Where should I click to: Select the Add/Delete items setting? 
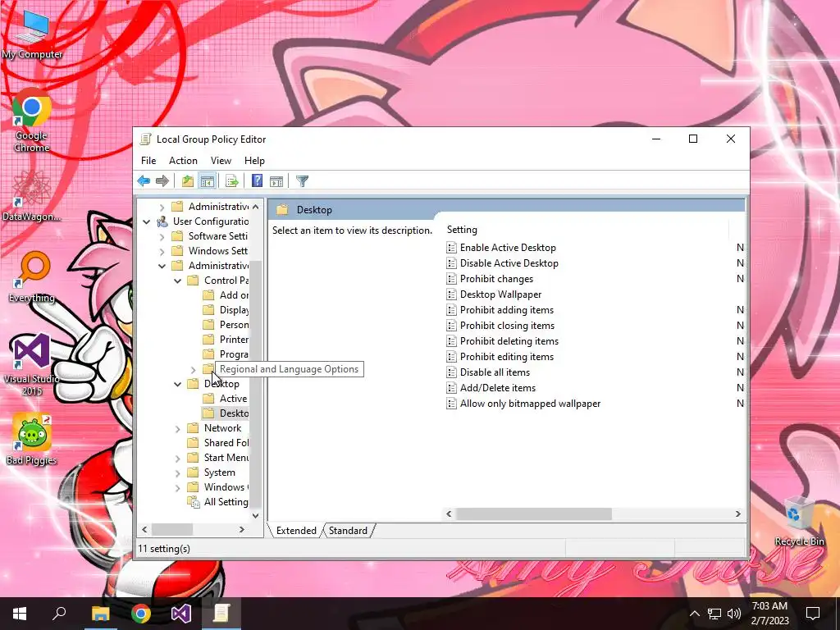(491, 387)
